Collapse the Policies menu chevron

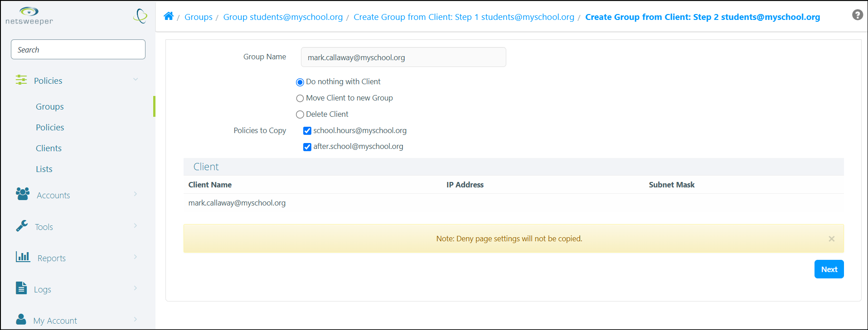pos(136,80)
